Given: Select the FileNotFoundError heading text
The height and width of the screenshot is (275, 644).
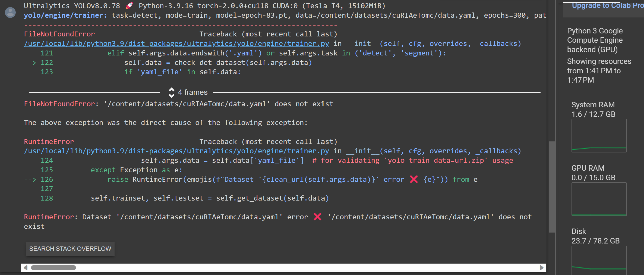Looking at the screenshot, I should tap(59, 34).
